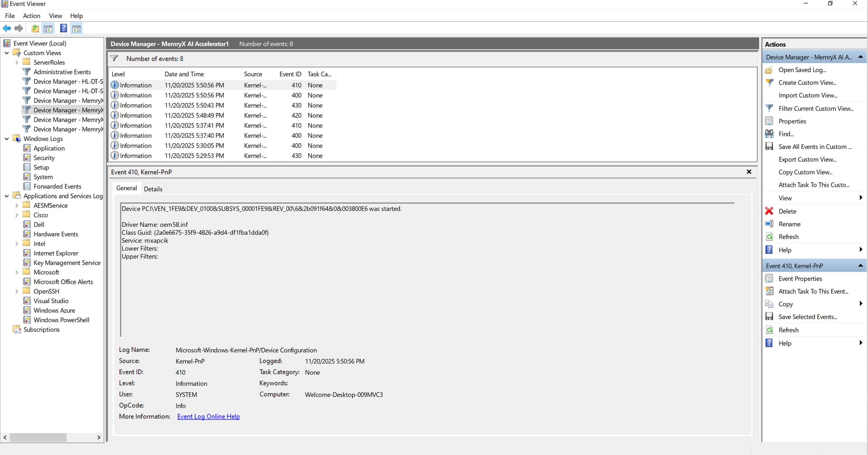Click the Properties icon in the Actions pane
This screenshot has width=868, height=455.
coord(769,121)
